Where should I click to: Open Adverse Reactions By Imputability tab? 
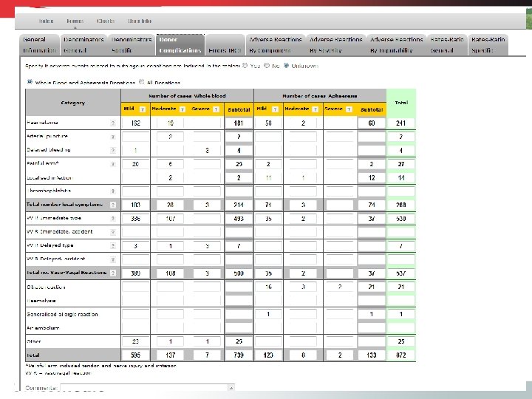[396, 45]
